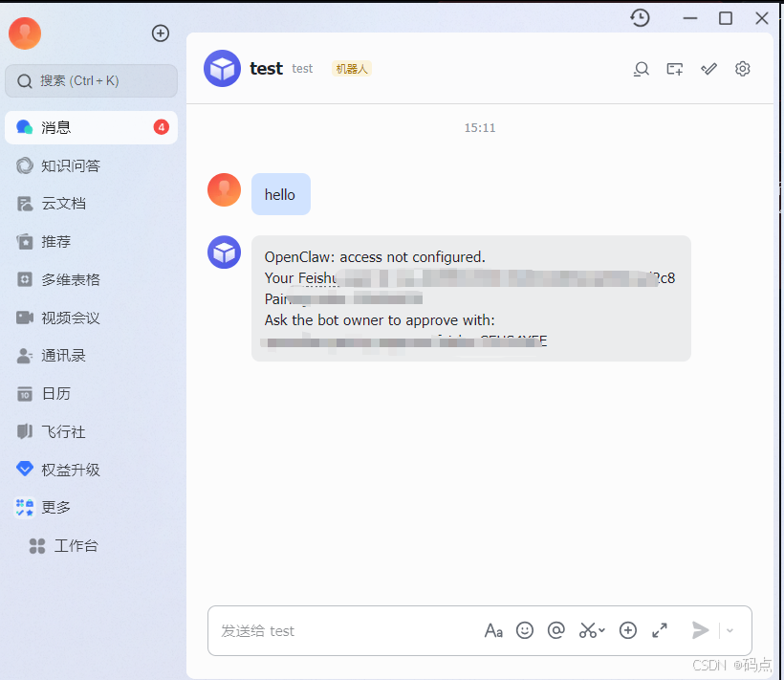
Task: Click the 更多 apps grid icon
Action: click(25, 508)
